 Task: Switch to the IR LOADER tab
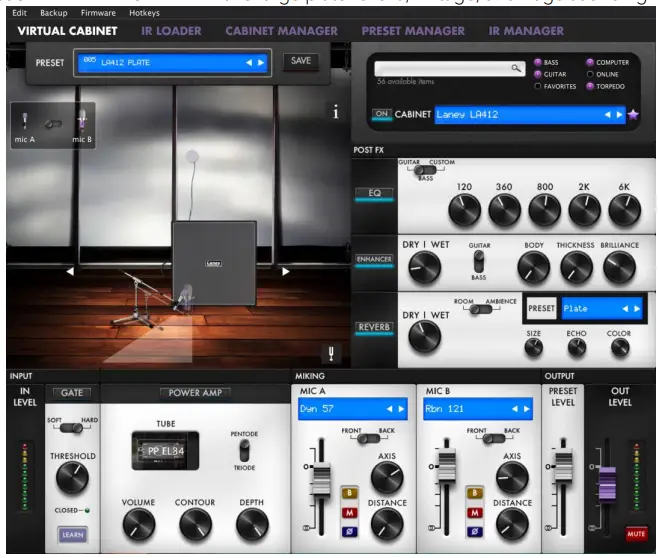pos(171,31)
